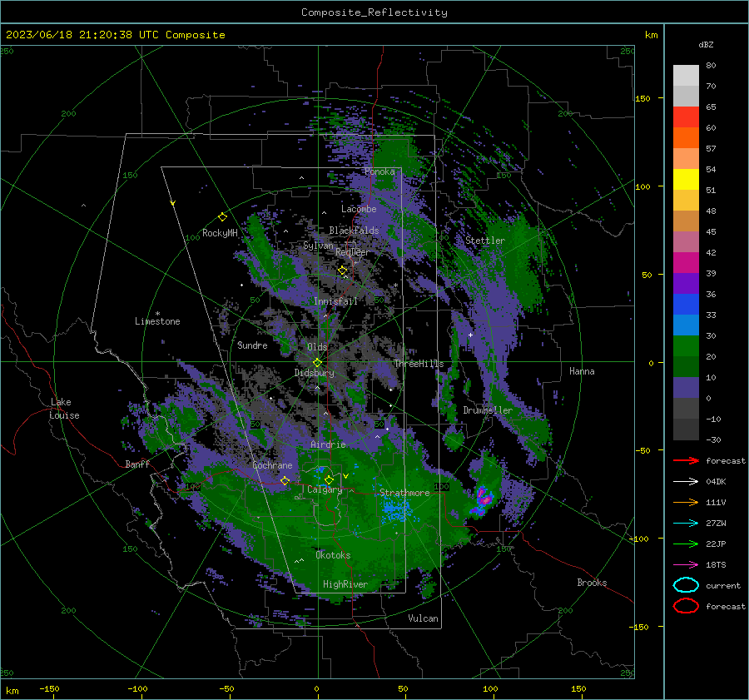This screenshot has width=749, height=700.
Task: Select the light gray 80 dBZ swatch
Action: (686, 75)
